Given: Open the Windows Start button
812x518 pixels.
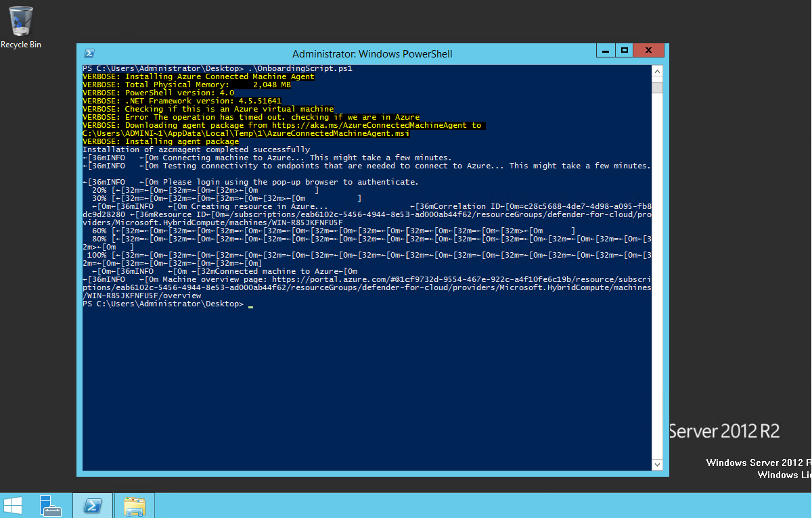Looking at the screenshot, I should coord(12,505).
